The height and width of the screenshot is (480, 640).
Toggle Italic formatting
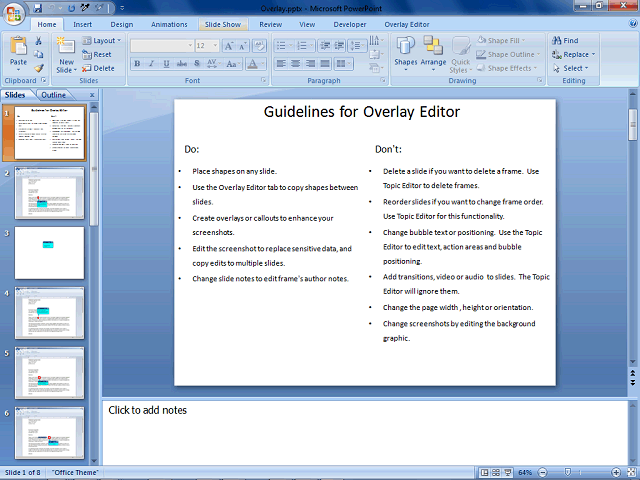pyautogui.click(x=151, y=64)
